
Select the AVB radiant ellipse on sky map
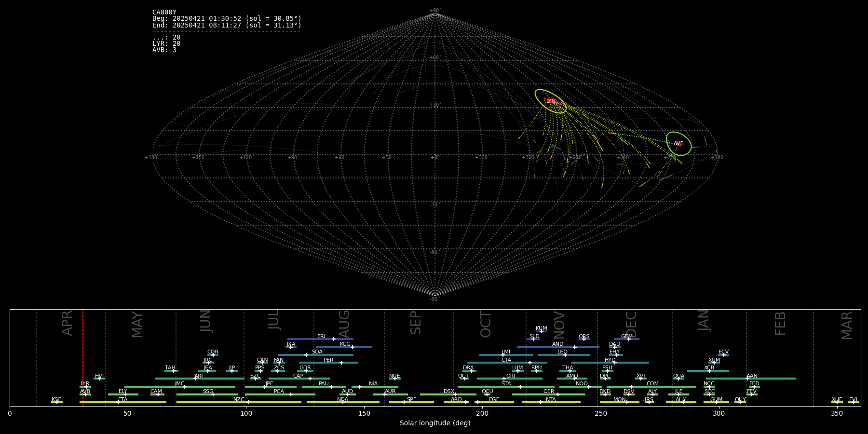[678, 144]
